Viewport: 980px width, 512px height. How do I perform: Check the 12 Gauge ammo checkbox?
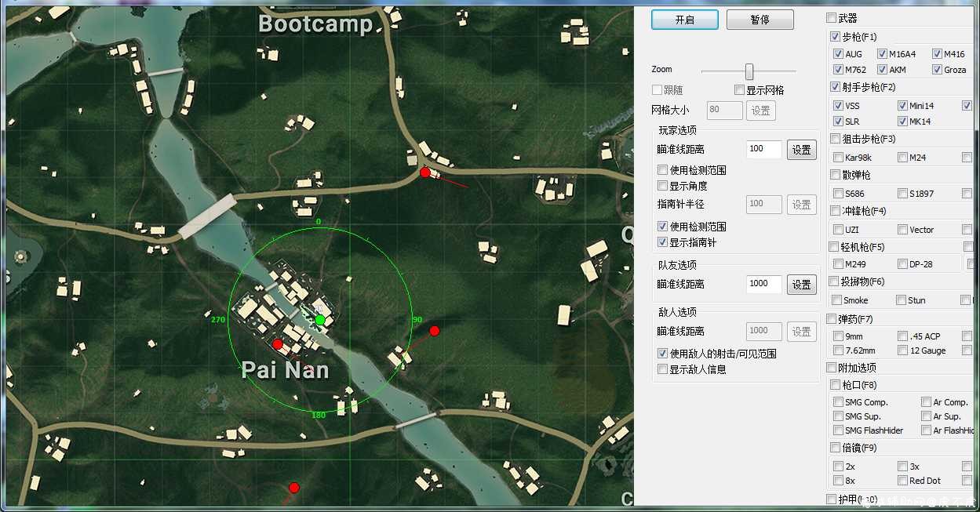(902, 350)
